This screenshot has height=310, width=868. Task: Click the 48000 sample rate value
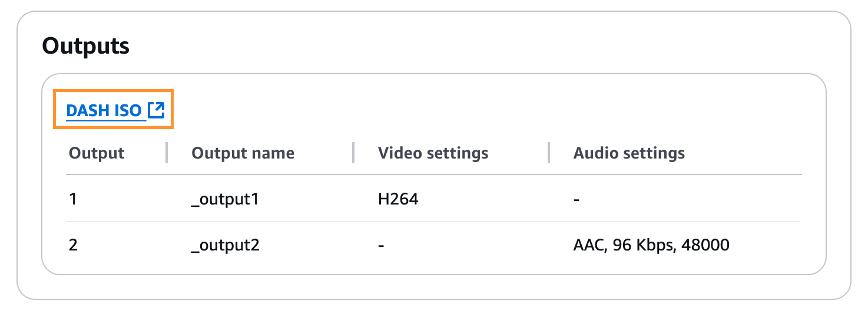[705, 245]
